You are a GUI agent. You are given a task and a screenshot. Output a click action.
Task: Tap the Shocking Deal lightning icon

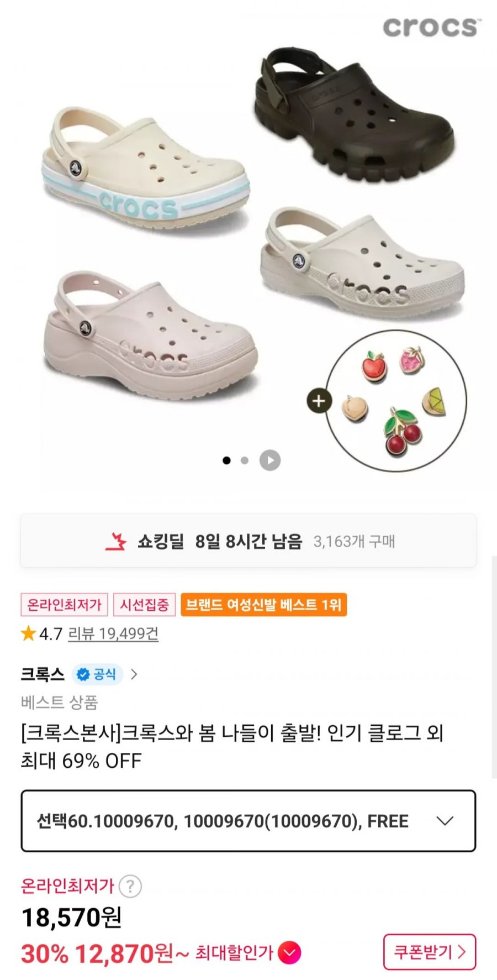[116, 542]
